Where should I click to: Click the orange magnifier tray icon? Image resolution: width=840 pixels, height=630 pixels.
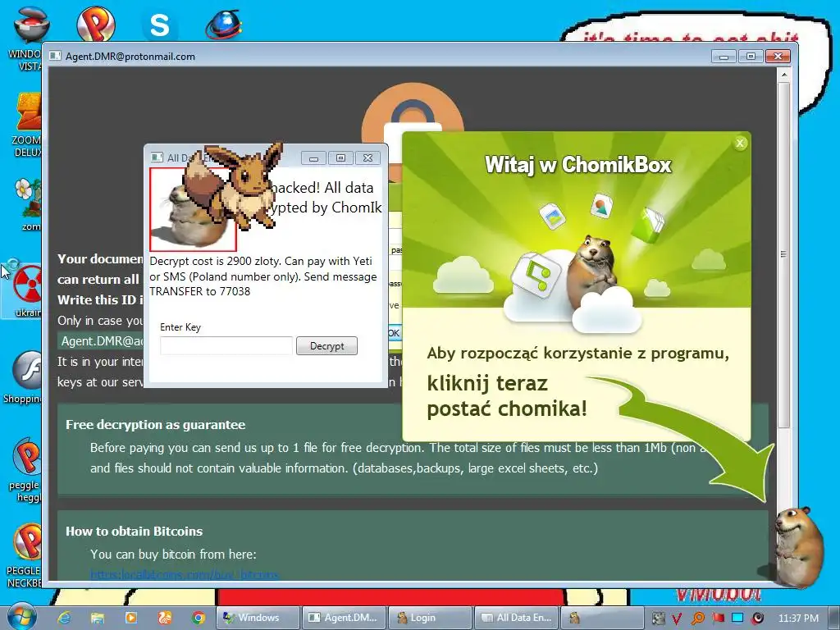697,619
